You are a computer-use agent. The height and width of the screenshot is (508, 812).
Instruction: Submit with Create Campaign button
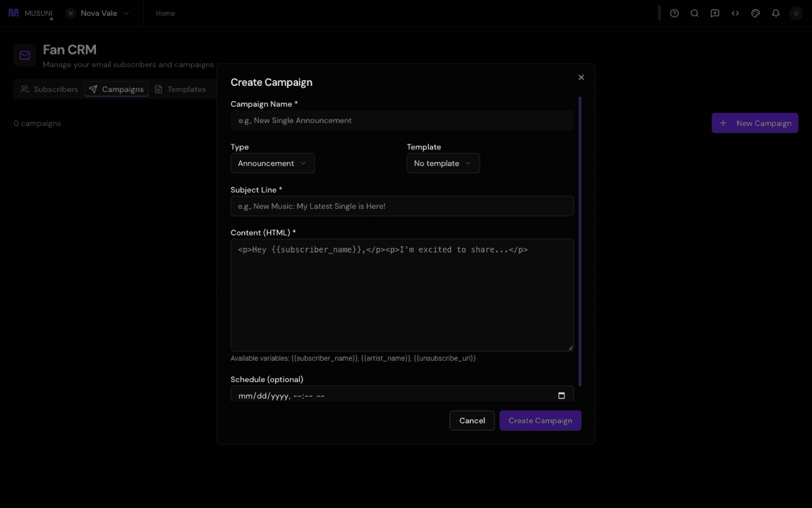540,421
